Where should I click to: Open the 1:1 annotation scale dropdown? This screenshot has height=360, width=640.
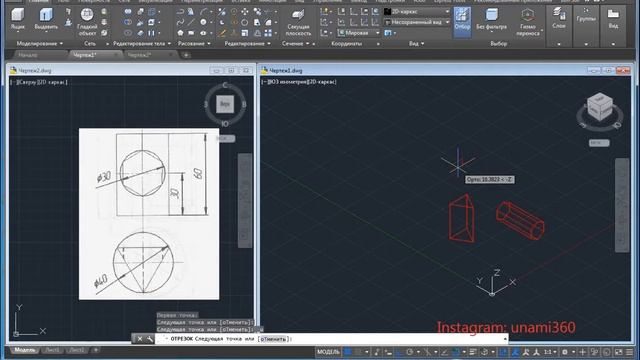pyautogui.click(x=550, y=352)
